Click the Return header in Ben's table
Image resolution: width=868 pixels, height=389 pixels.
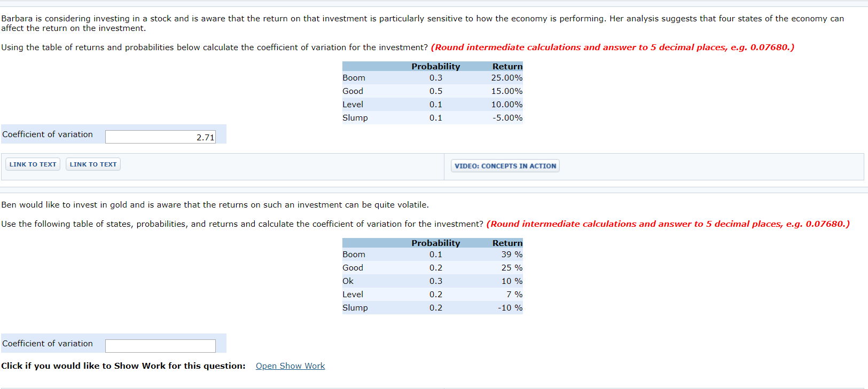pyautogui.click(x=507, y=243)
